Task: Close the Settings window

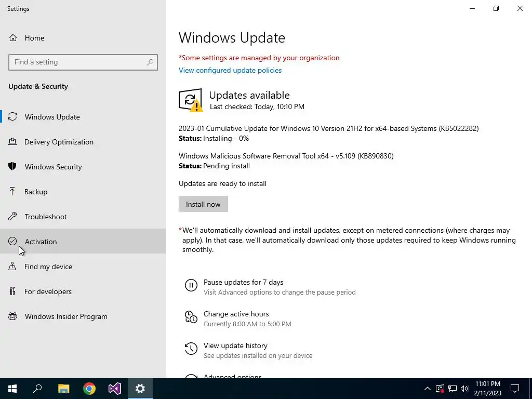Action: [x=520, y=8]
